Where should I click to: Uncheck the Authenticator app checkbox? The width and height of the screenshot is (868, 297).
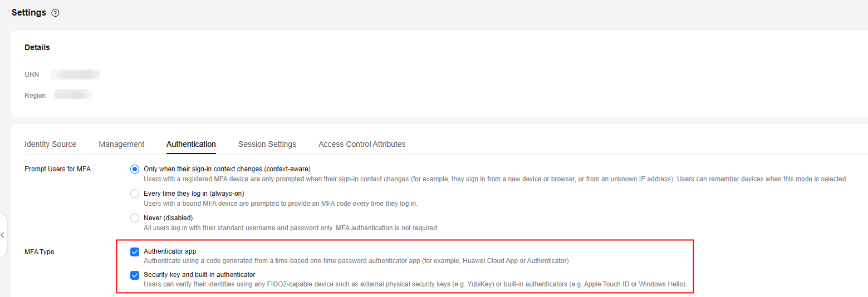point(135,251)
